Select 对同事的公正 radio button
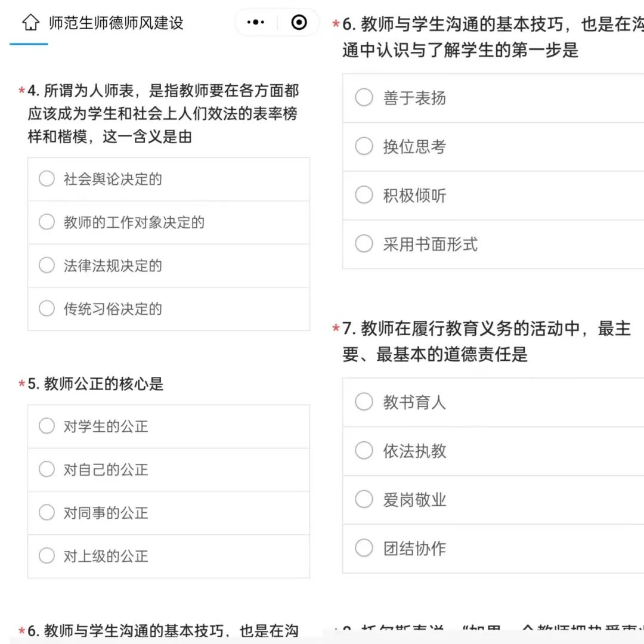This screenshot has width=644, height=644. pos(47,512)
